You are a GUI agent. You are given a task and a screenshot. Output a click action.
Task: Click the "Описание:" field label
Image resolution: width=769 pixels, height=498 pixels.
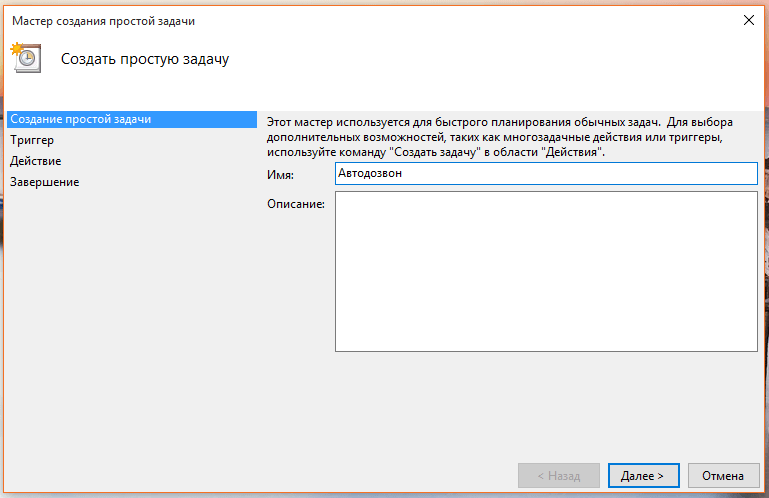tap(295, 205)
